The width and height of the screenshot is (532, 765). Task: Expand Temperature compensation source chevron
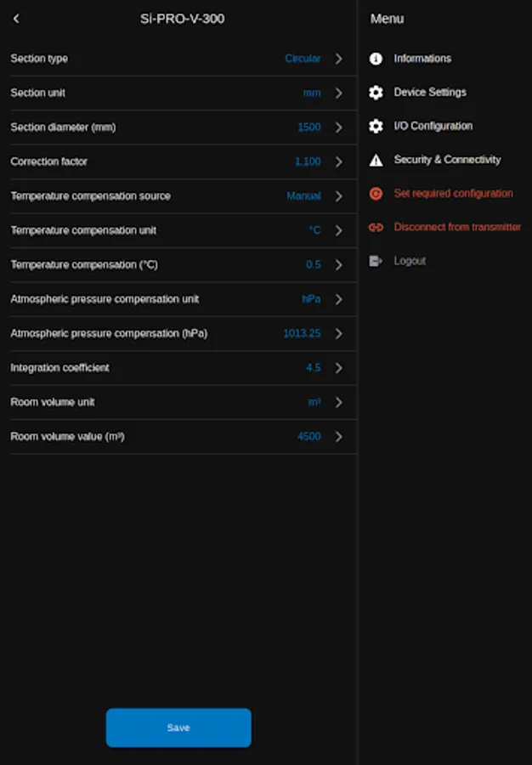[338, 196]
